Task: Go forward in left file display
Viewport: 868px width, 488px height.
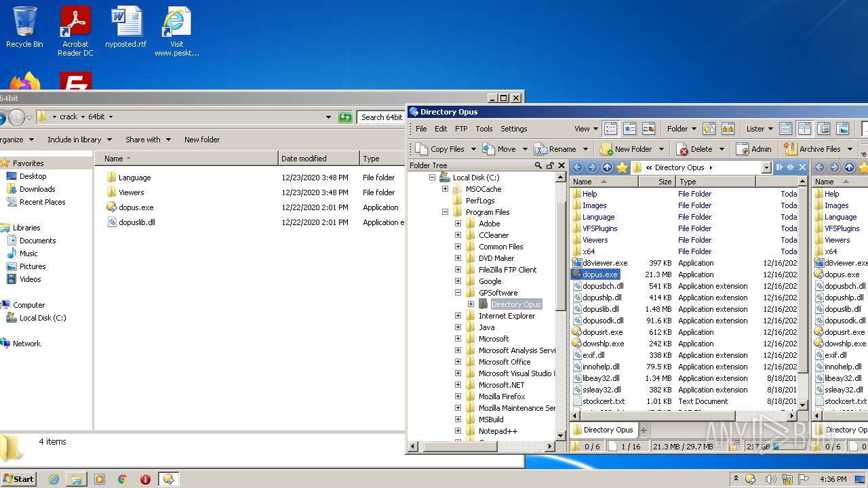Action: tap(593, 167)
